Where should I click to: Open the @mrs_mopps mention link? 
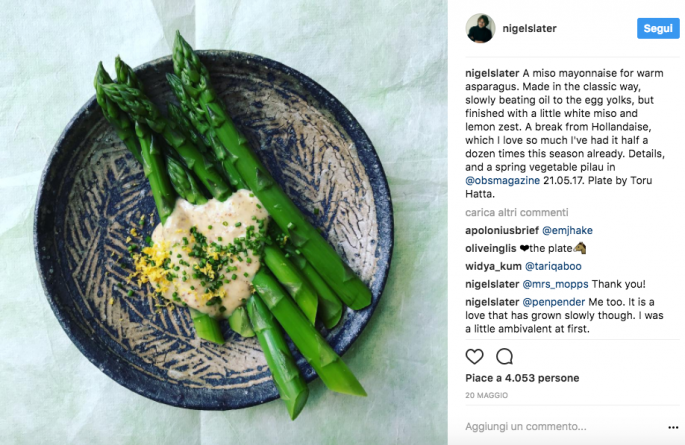555,284
